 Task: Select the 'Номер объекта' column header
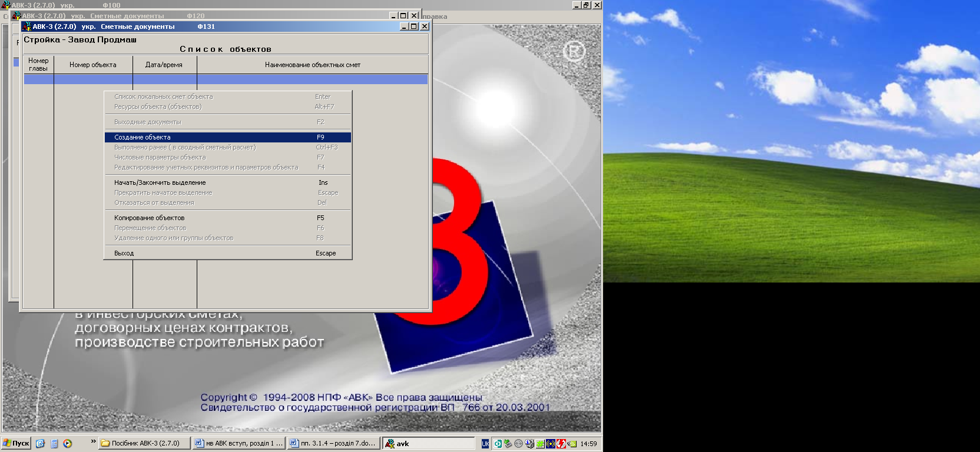point(93,65)
